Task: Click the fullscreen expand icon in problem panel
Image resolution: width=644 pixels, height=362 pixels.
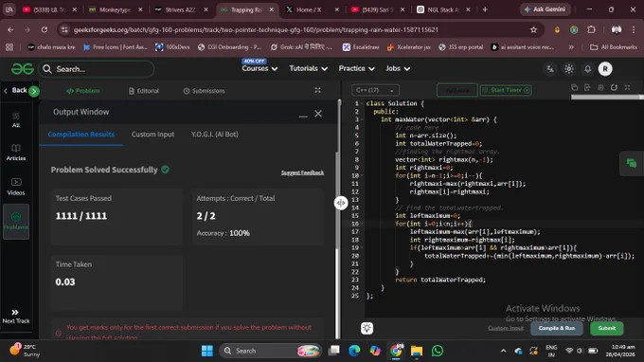Action: click(317, 90)
